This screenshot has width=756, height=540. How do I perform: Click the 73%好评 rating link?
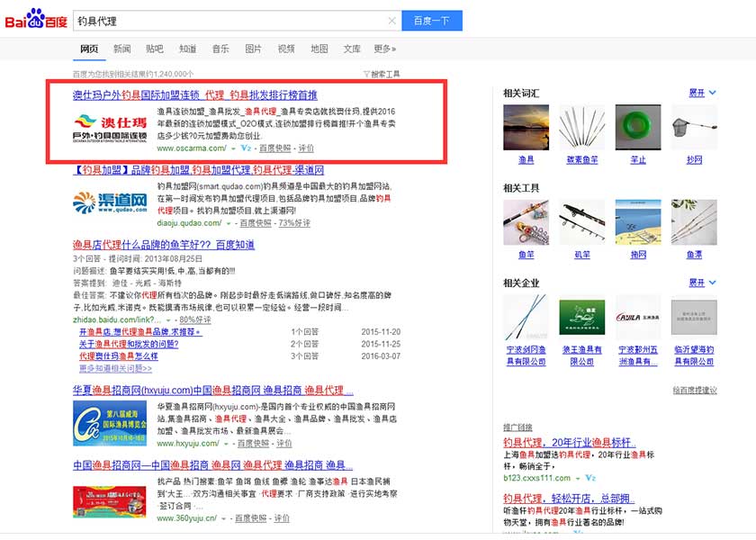coord(294,223)
